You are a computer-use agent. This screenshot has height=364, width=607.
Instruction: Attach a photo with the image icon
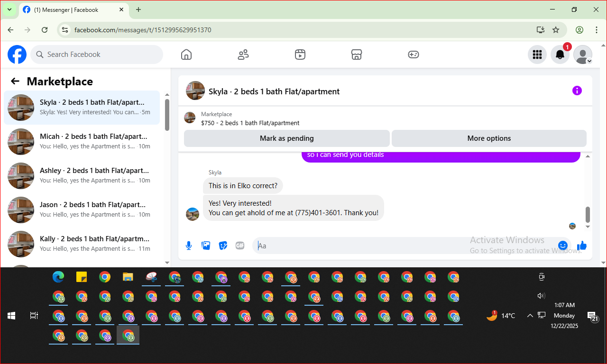pos(206,246)
